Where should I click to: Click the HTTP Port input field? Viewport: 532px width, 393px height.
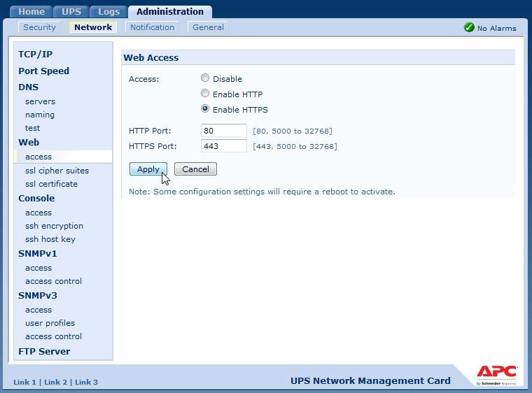pyautogui.click(x=223, y=131)
